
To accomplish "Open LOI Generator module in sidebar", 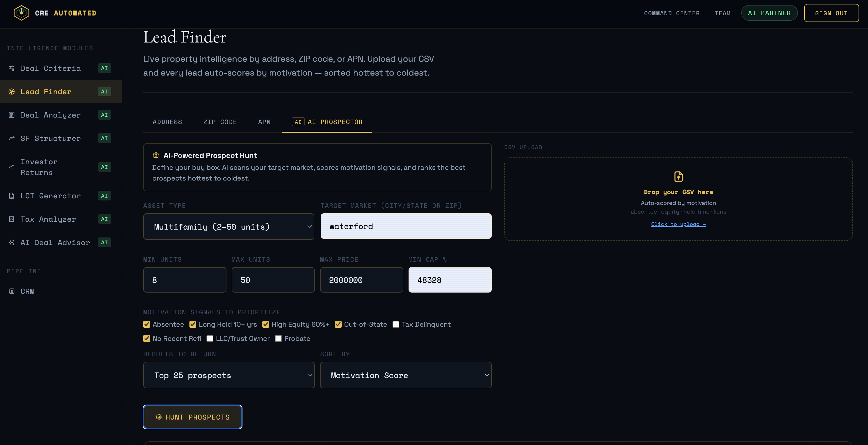I will (61, 196).
